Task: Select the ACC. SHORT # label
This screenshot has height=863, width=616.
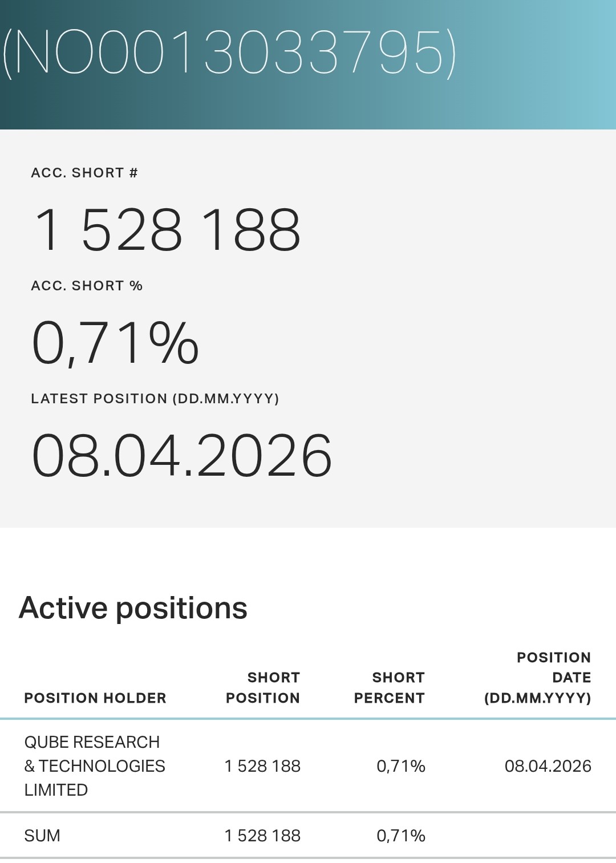Action: tap(84, 173)
